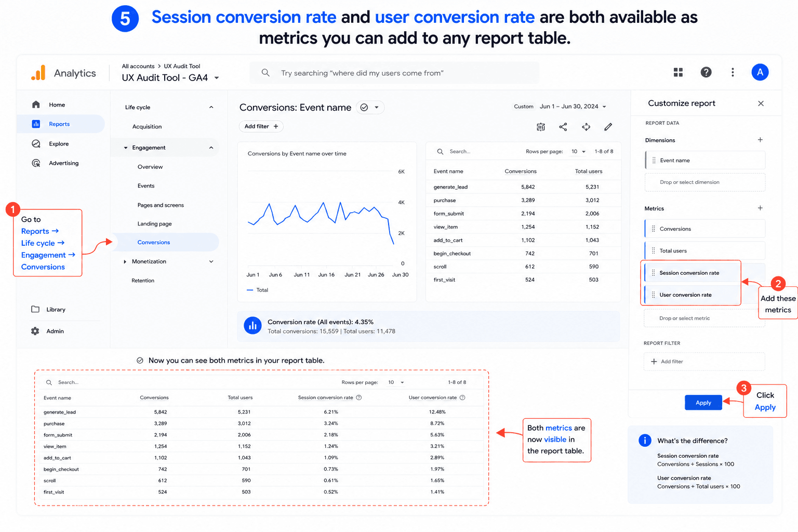The height and width of the screenshot is (532, 798).
Task: Click the account avatar A
Action: pos(760,72)
